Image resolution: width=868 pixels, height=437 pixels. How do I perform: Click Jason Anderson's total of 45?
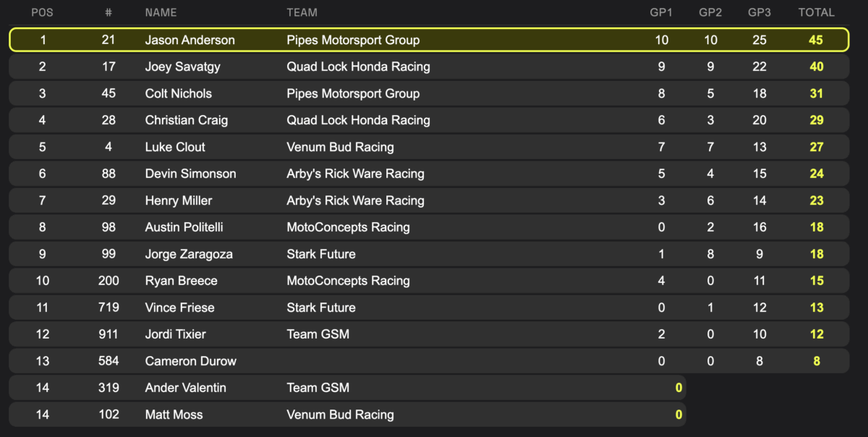[816, 41]
